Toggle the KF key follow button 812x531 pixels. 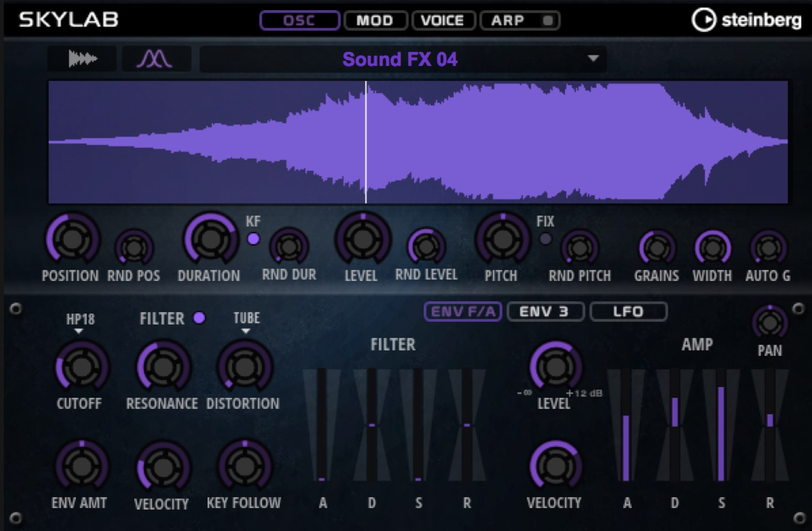pyautogui.click(x=254, y=239)
